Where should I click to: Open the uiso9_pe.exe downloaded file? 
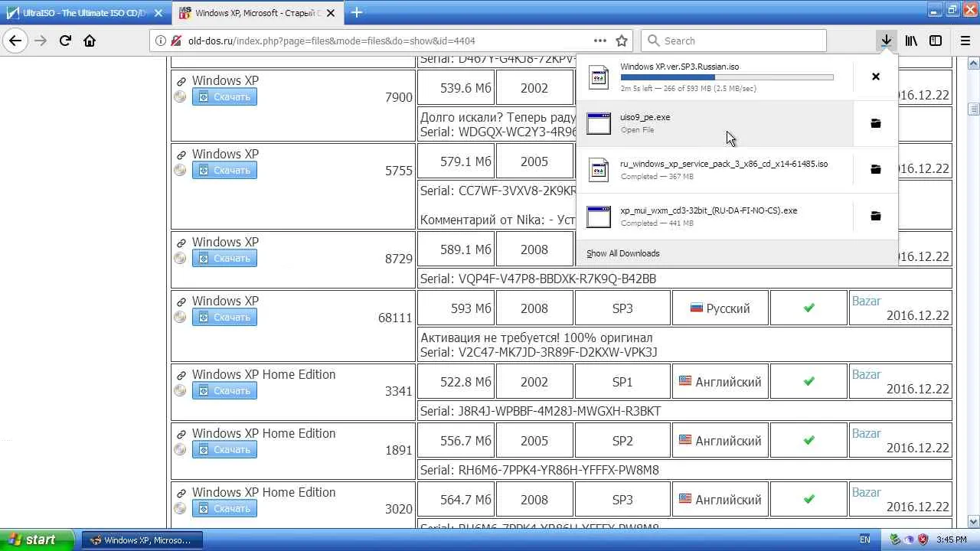point(715,123)
